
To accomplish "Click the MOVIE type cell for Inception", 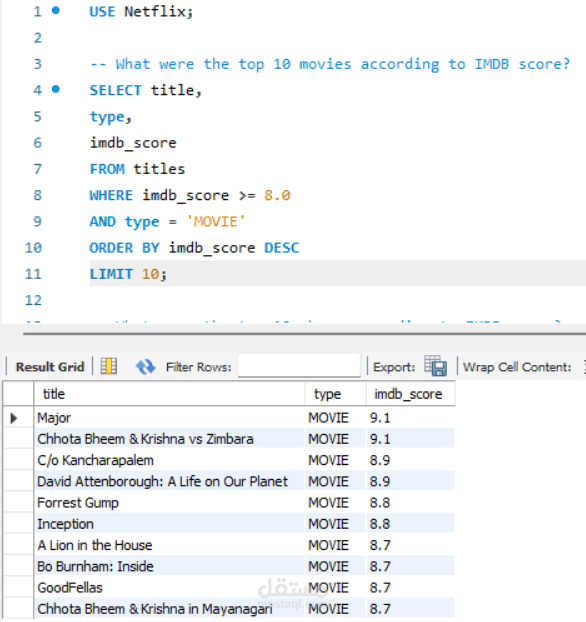I will tap(335, 524).
